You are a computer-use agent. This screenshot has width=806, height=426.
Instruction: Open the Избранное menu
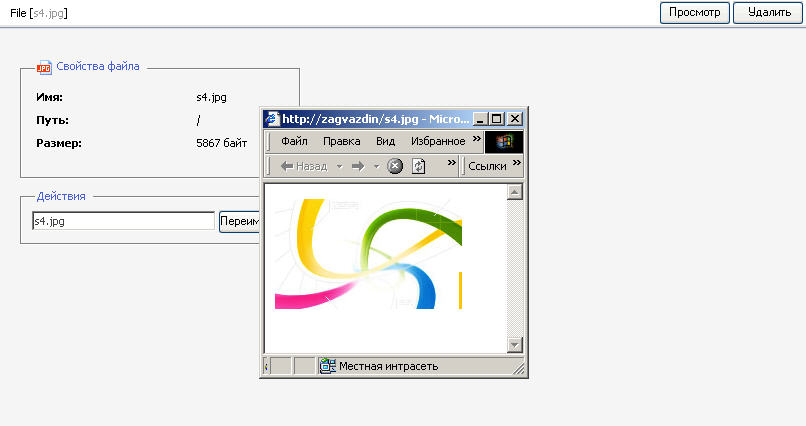[438, 142]
